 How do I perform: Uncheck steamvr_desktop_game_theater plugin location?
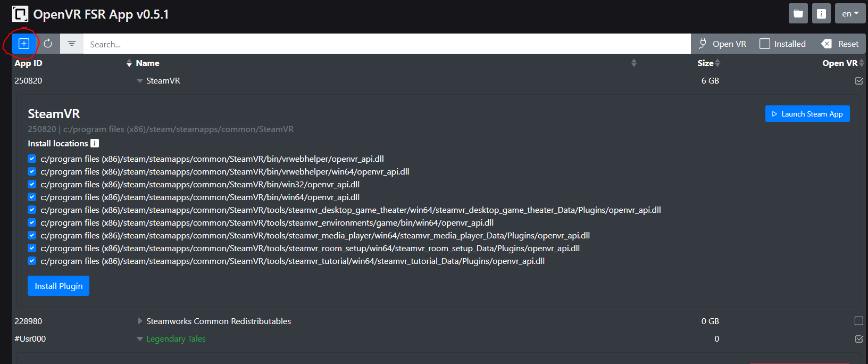[x=32, y=210]
